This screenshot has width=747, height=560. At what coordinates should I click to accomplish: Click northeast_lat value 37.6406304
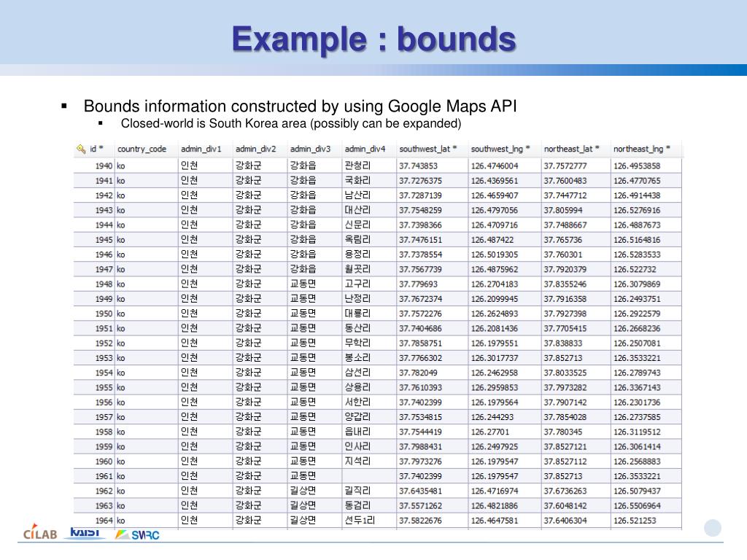[x=565, y=521]
